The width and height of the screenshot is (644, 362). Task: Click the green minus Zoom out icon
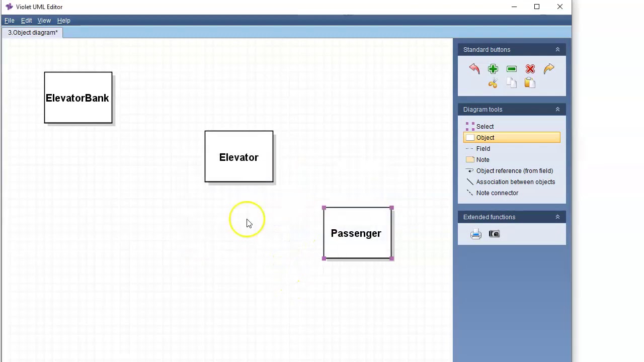tap(512, 69)
